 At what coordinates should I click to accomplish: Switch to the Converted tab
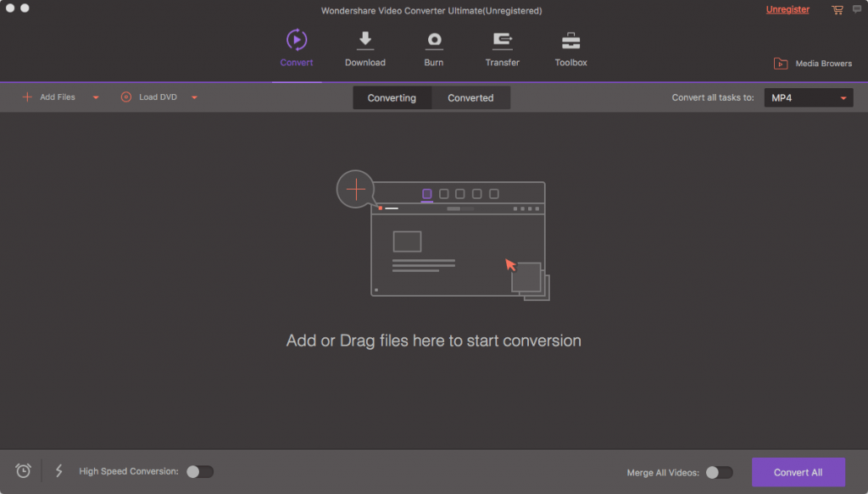click(x=470, y=98)
